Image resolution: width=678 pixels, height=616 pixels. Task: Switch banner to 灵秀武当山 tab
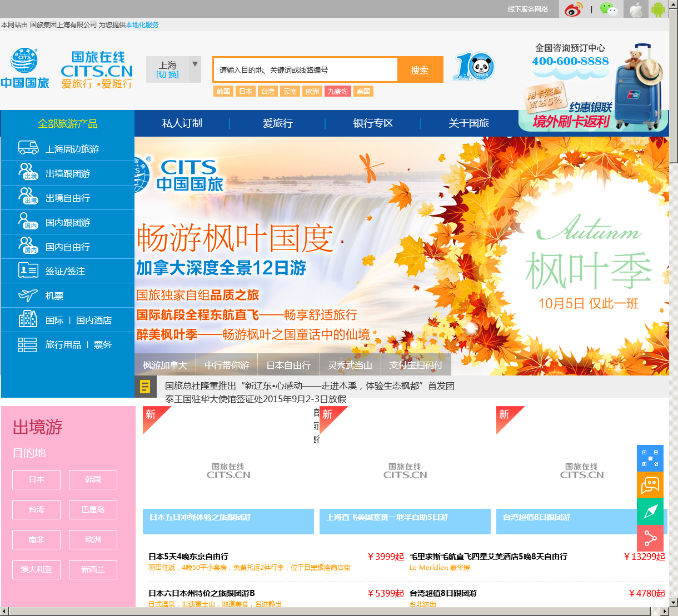click(350, 365)
